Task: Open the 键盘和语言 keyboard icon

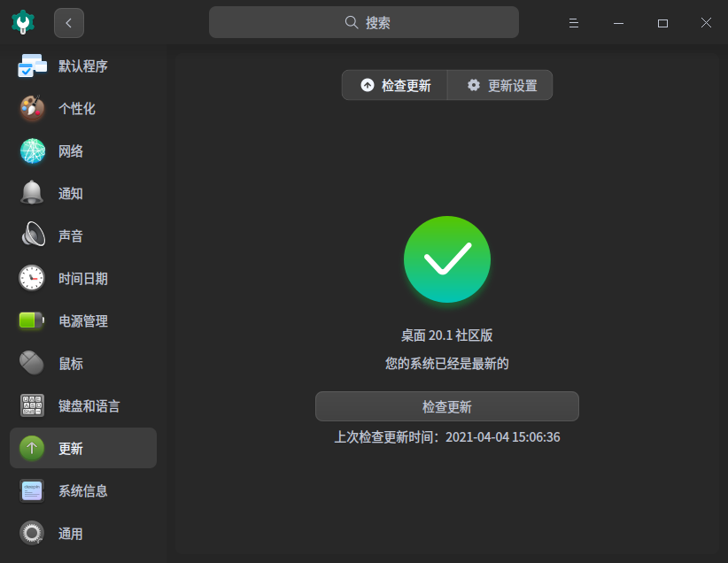Action: [x=32, y=405]
